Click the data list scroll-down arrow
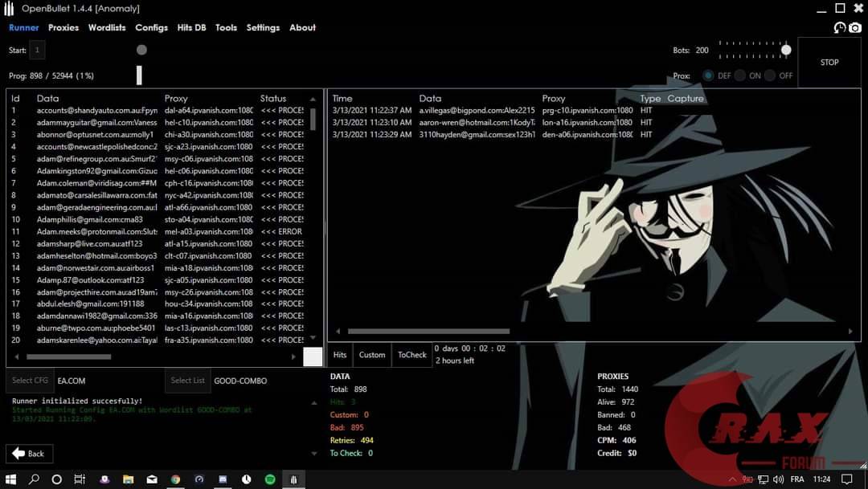 [313, 337]
